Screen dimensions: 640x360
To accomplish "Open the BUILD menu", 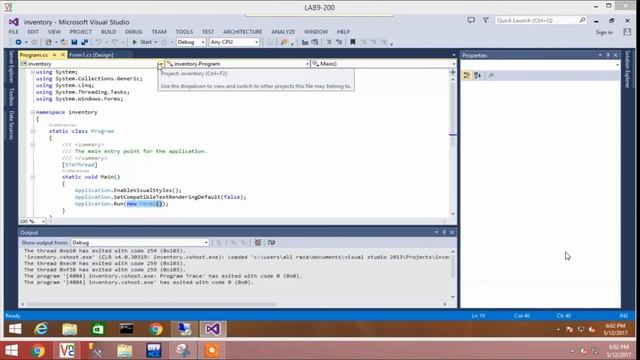I will [x=108, y=31].
